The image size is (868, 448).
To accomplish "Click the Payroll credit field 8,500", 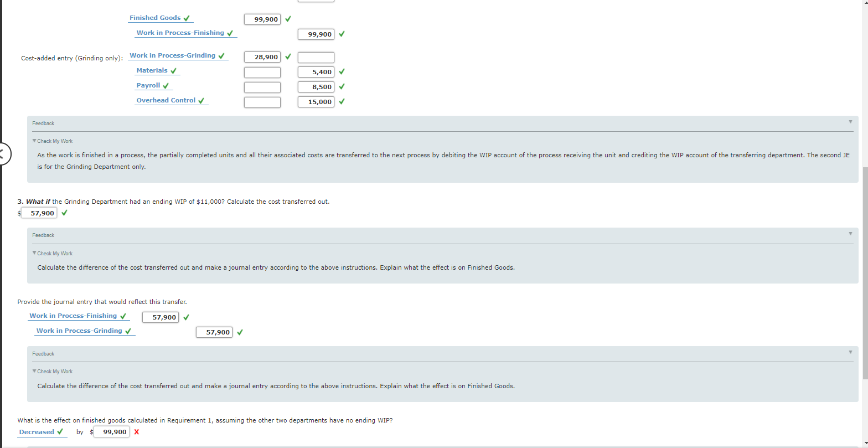I will click(x=316, y=87).
